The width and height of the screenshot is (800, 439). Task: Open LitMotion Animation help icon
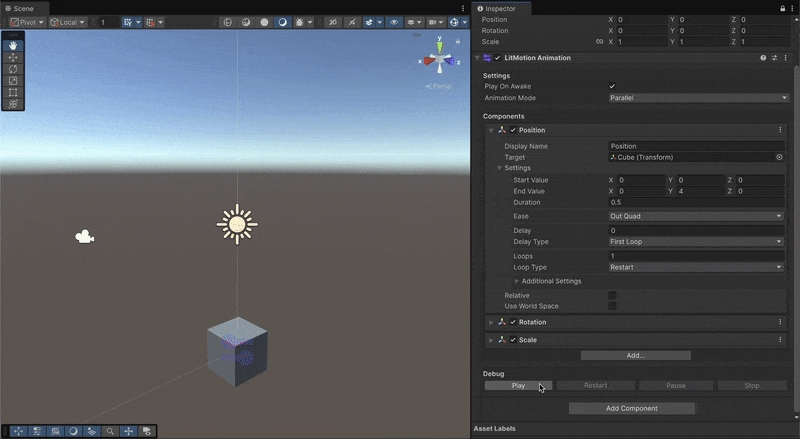763,58
